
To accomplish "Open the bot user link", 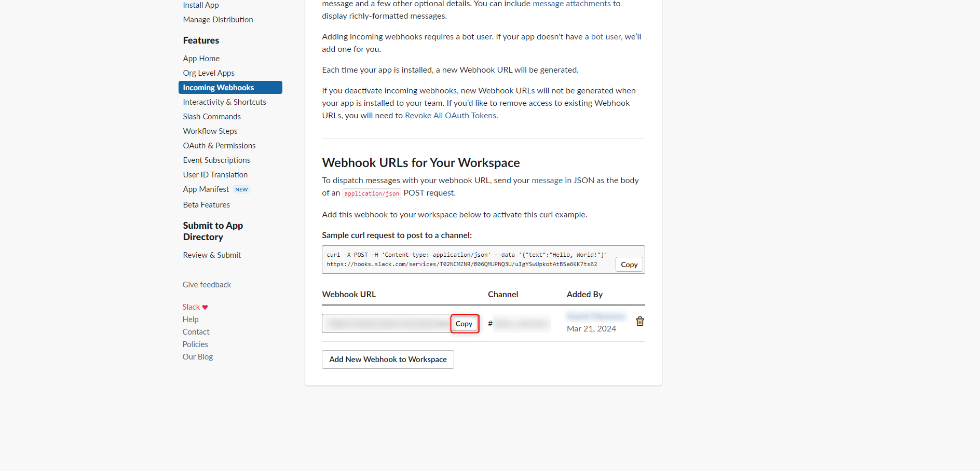I will [605, 37].
